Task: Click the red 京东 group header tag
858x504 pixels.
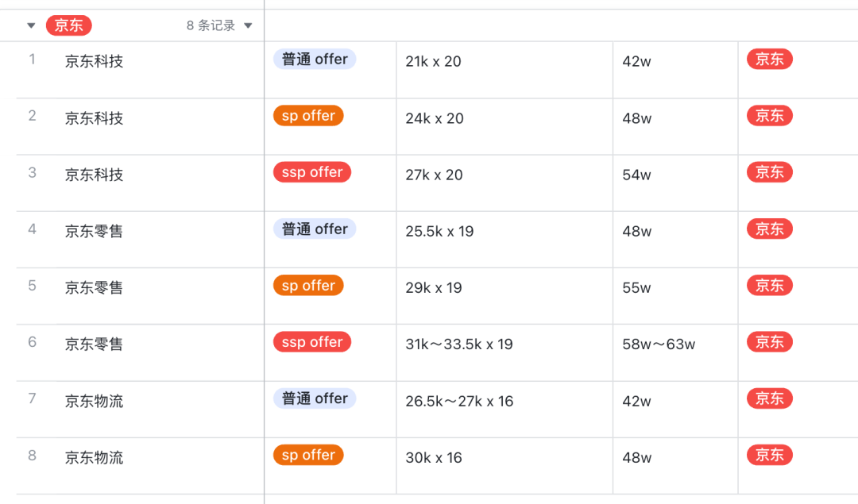Action: (68, 25)
